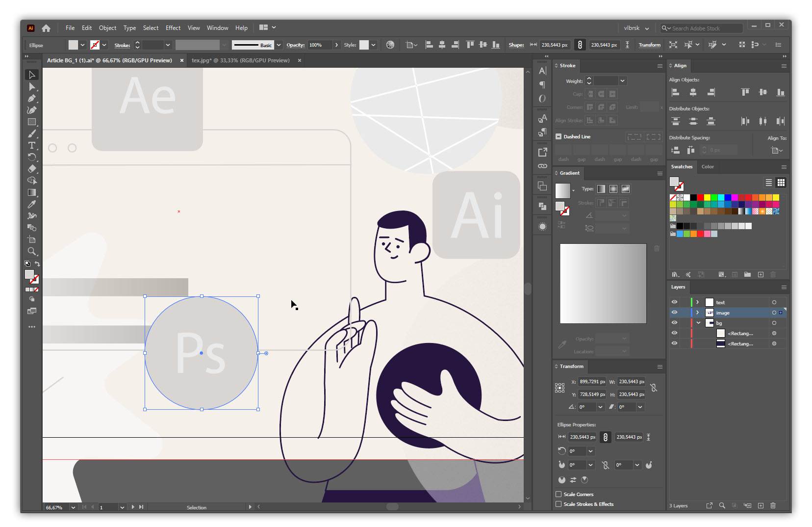Select the Gradient tool
Image resolution: width=812 pixels, height=527 pixels.
(32, 192)
